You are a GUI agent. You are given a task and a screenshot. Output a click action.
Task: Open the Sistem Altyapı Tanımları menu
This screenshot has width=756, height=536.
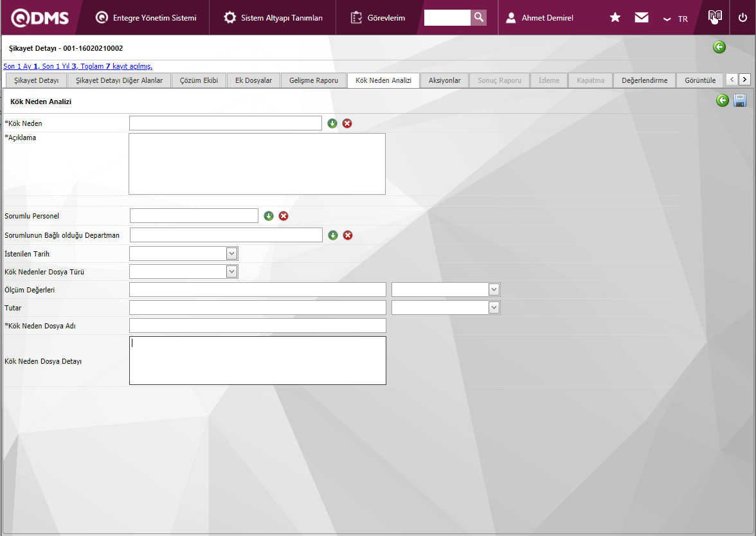coord(273,18)
